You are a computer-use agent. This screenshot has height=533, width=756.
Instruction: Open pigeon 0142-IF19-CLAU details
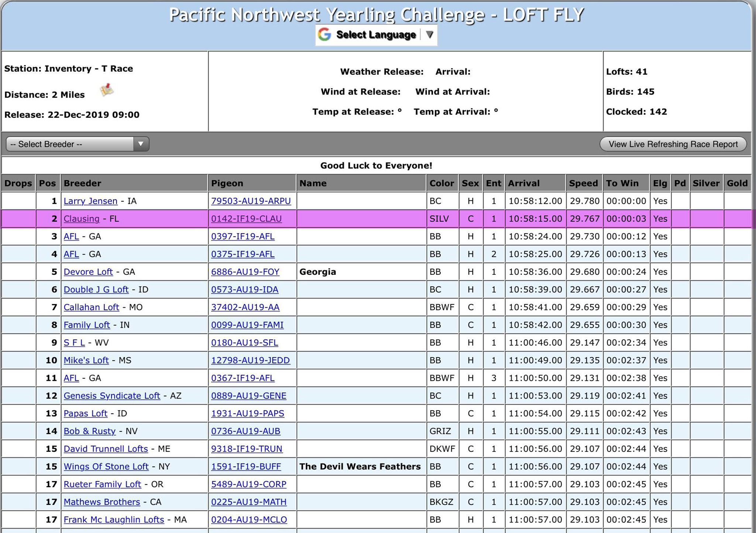point(246,219)
